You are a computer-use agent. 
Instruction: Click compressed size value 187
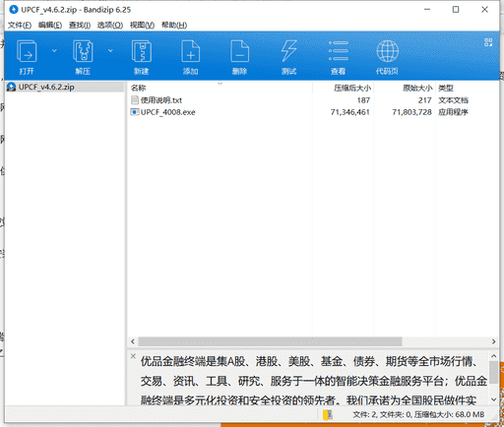[x=363, y=100]
